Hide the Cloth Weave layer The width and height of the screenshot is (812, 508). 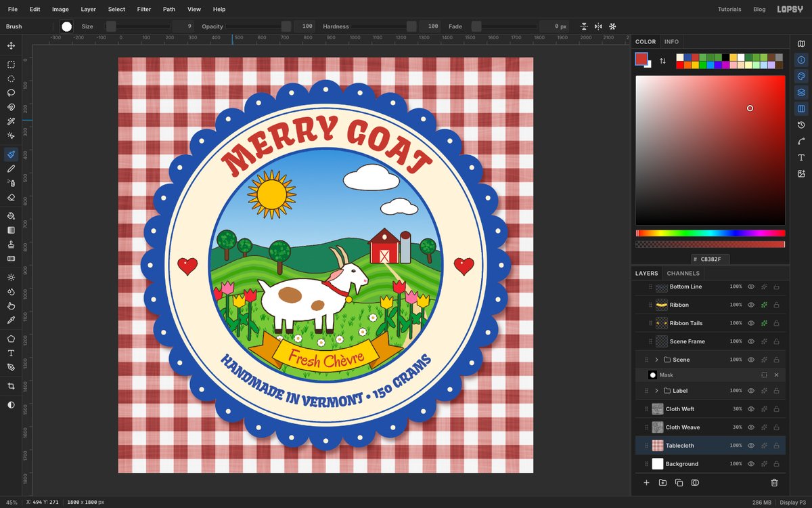click(750, 427)
